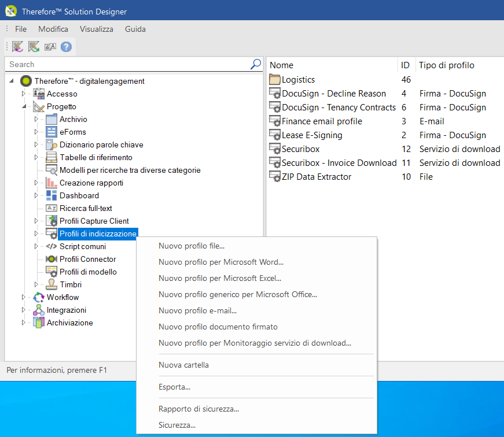The image size is (504, 437).
Task: Select the Securibox - Invoice Download row
Action: click(x=386, y=163)
